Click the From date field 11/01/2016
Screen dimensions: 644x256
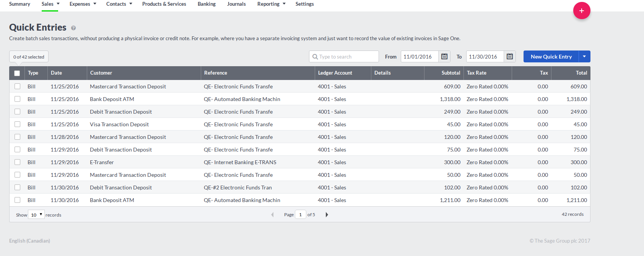420,57
